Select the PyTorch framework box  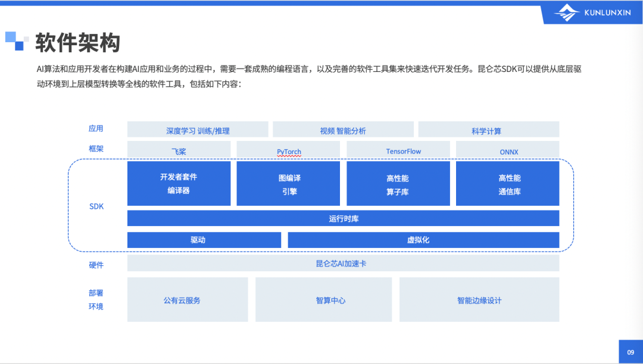(288, 149)
